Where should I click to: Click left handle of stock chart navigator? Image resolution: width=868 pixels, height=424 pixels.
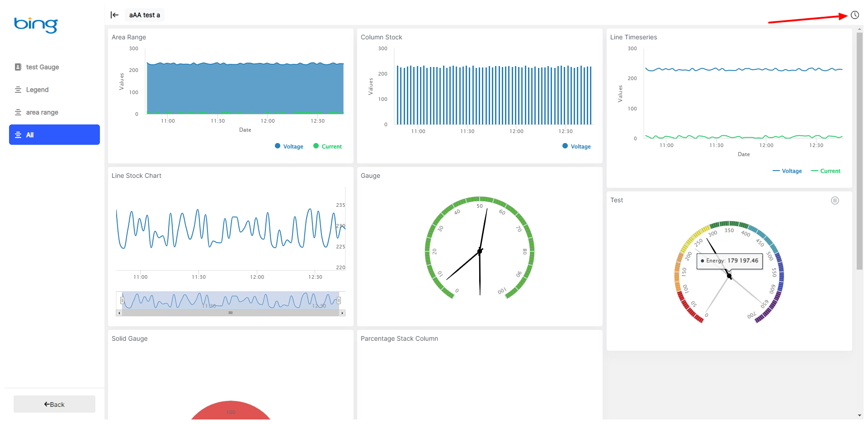[122, 300]
